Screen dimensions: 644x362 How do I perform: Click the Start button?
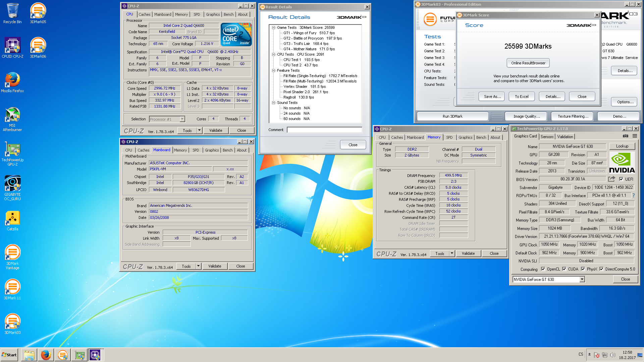9,355
